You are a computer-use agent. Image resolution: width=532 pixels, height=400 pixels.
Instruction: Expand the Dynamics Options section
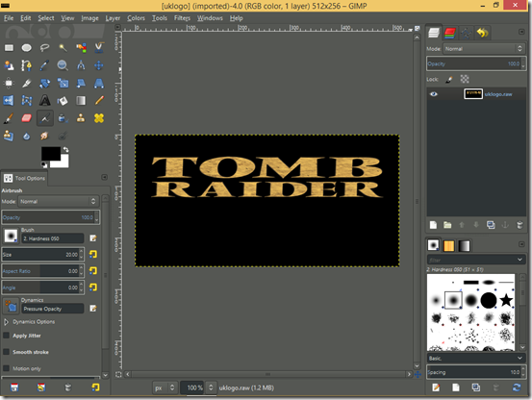(6, 322)
